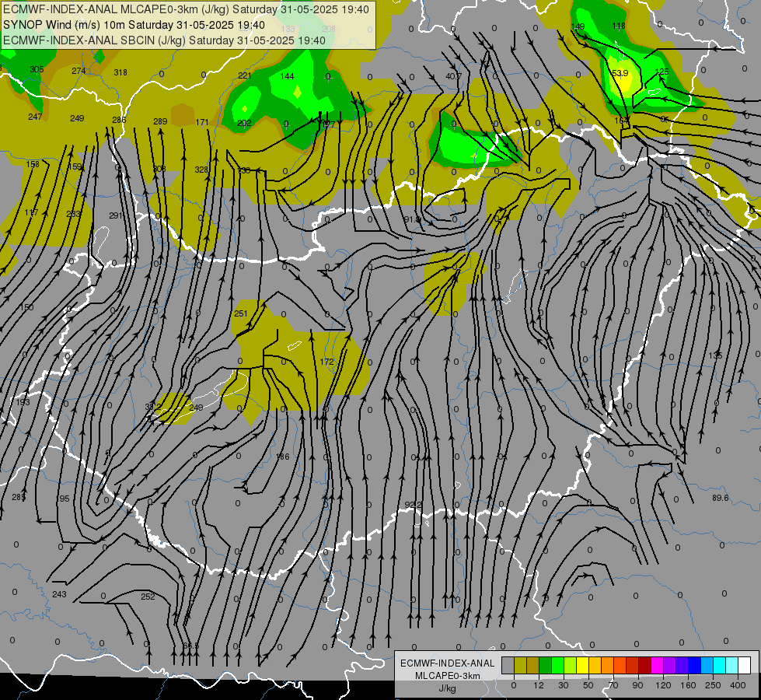Image resolution: width=761 pixels, height=700 pixels.
Task: Click the indigo legend swatch before 160
Action: [682, 666]
